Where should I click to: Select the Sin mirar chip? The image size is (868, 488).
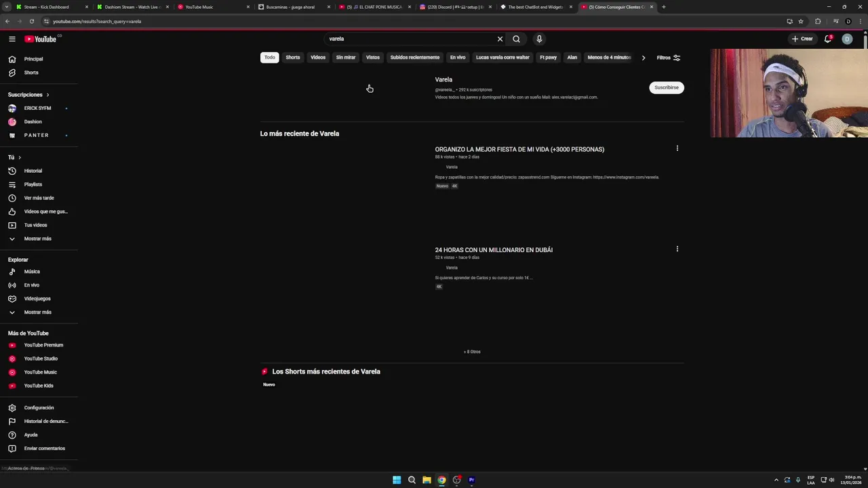(346, 58)
